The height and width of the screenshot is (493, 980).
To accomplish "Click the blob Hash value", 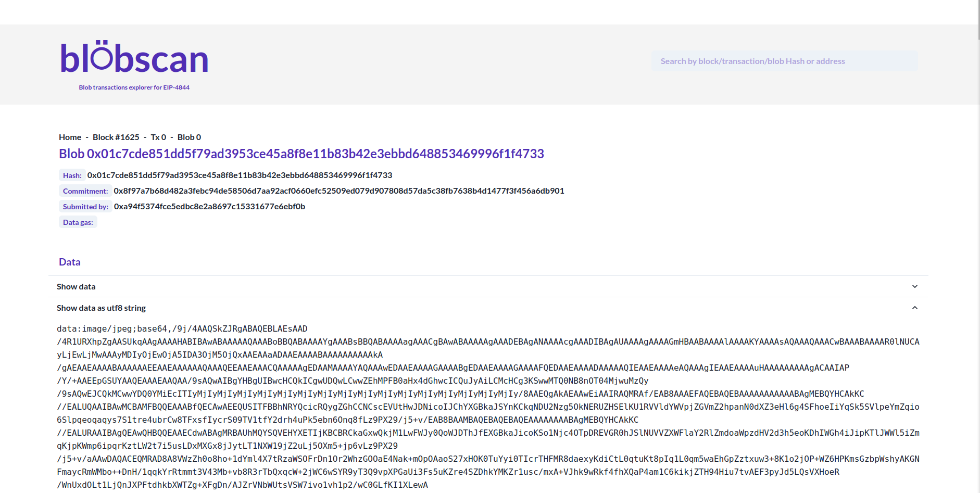I will [240, 175].
